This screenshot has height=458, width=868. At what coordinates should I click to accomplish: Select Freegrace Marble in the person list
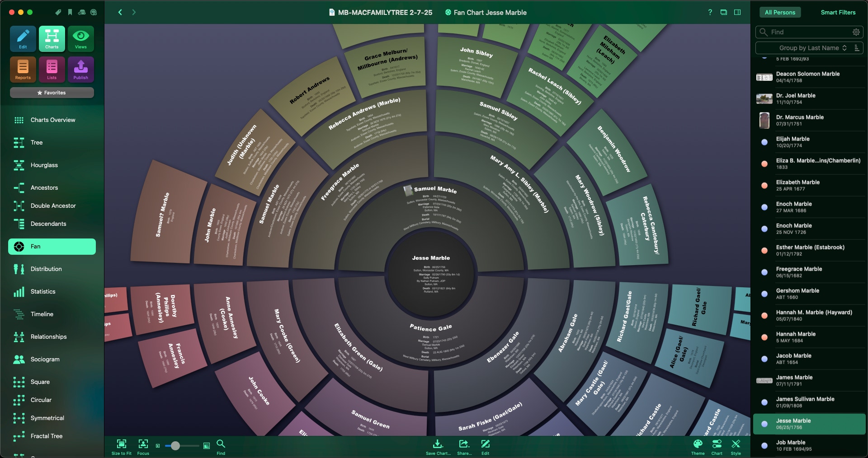[x=809, y=272]
